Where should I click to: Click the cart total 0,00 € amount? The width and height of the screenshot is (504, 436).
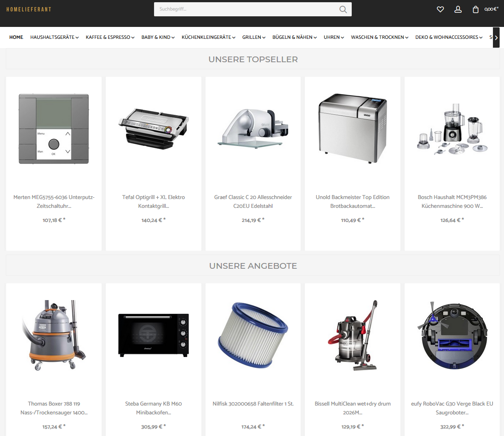[x=492, y=9]
